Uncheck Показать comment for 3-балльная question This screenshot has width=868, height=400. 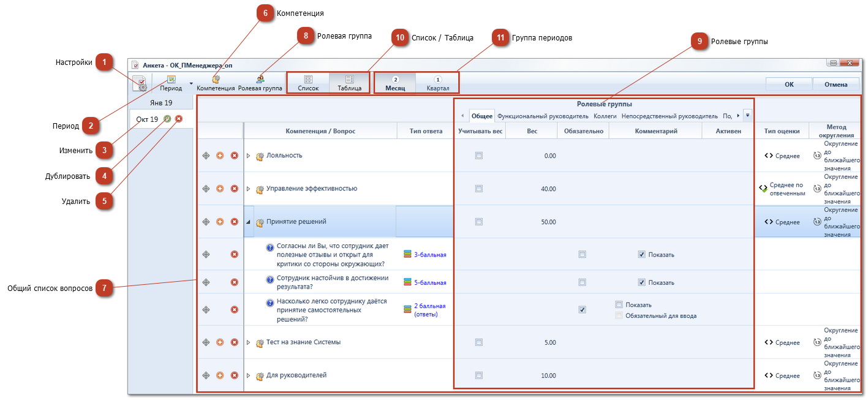click(641, 254)
